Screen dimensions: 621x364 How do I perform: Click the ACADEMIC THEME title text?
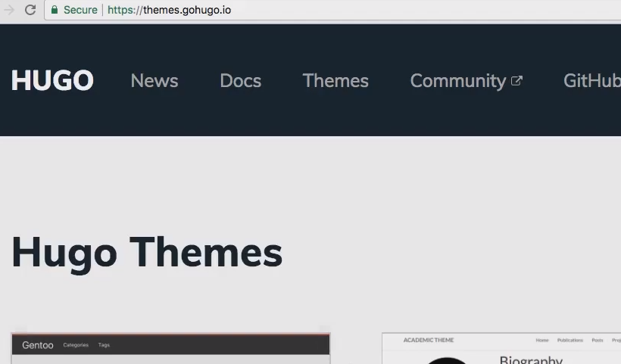pyautogui.click(x=429, y=341)
